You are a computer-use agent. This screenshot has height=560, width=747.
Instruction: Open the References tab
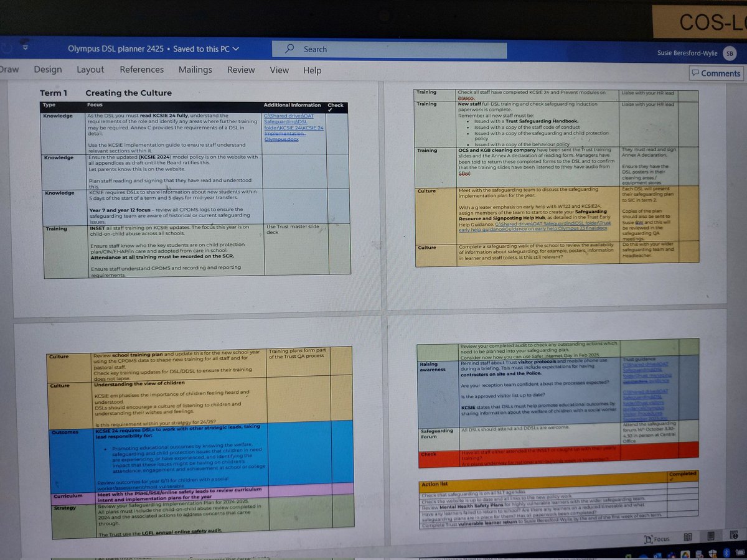click(x=142, y=70)
